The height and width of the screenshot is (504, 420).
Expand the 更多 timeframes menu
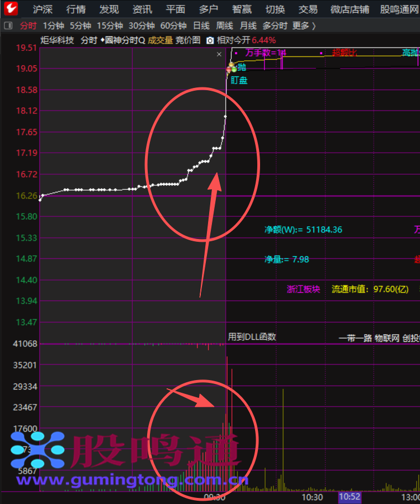304,26
